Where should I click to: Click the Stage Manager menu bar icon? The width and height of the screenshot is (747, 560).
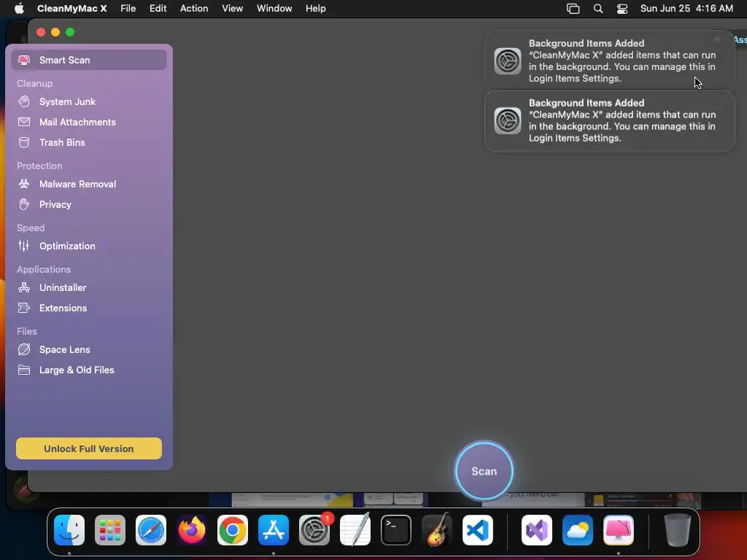573,9
